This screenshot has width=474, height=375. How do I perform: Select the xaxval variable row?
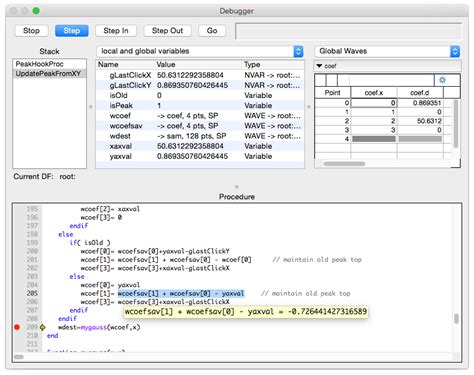pos(200,146)
